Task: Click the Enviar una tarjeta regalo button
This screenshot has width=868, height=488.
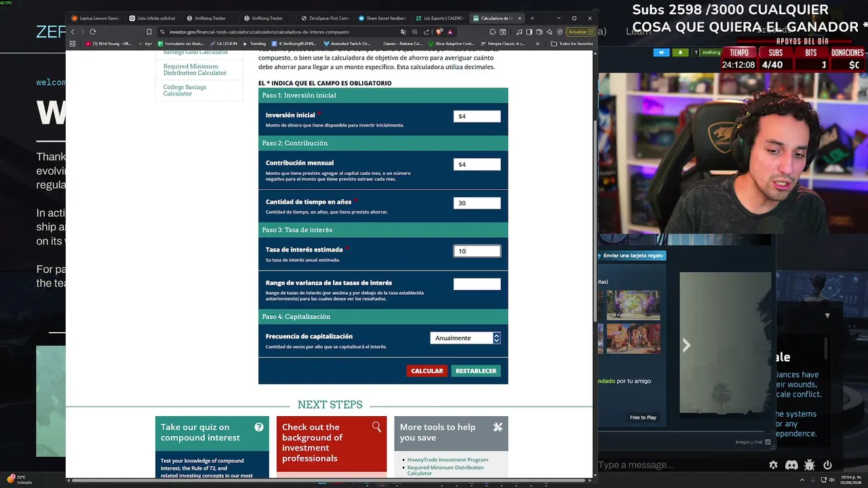Action: click(x=633, y=256)
